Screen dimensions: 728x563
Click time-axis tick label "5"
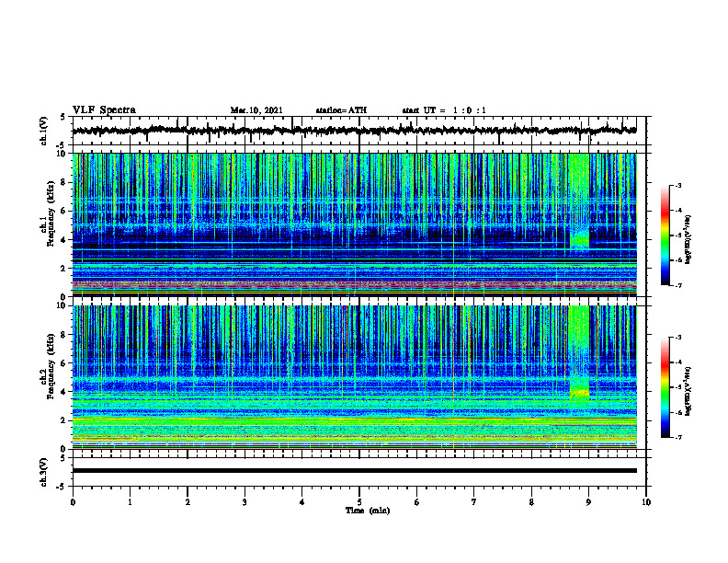coord(359,502)
